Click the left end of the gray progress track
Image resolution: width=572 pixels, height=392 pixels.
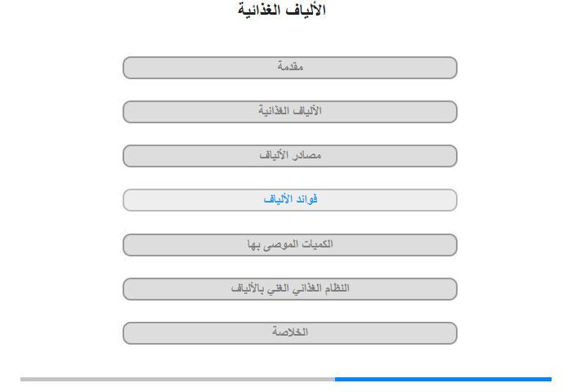22,380
